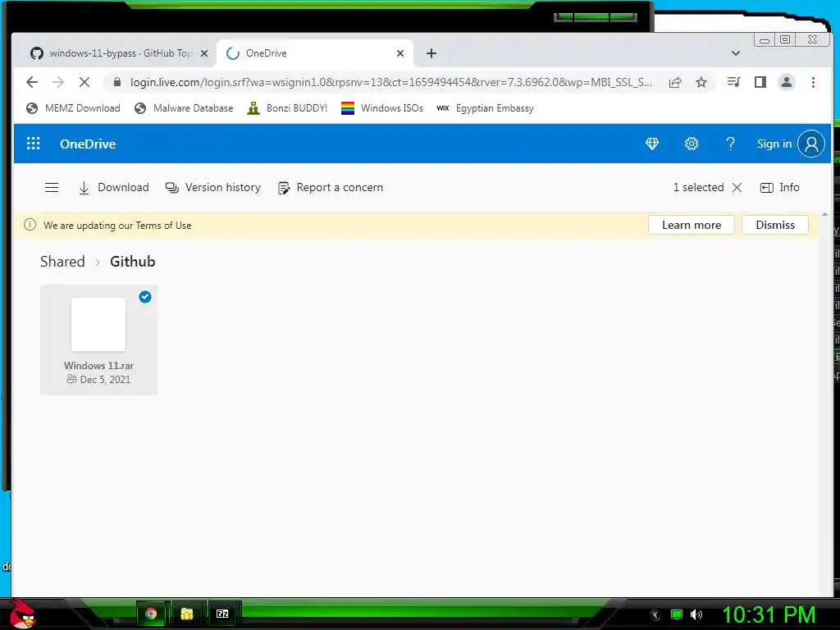Open the OneDrive app launcher grid

tap(33, 144)
